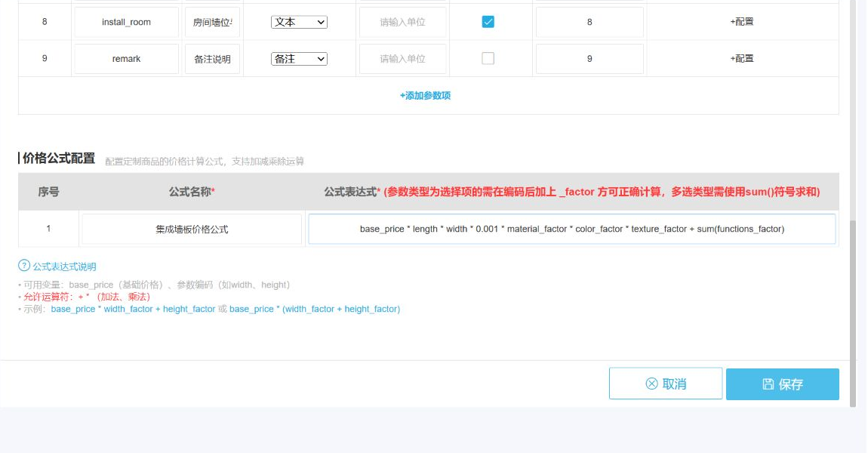Click sort order field showing 8
The width and height of the screenshot is (868, 453).
(589, 22)
